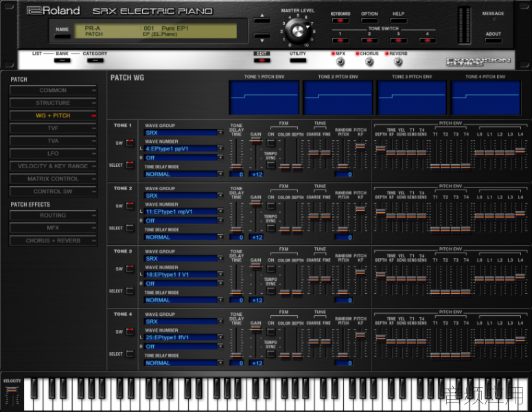532x412 pixels.
Task: Toggle Tone Switch 1
Action: click(x=340, y=41)
